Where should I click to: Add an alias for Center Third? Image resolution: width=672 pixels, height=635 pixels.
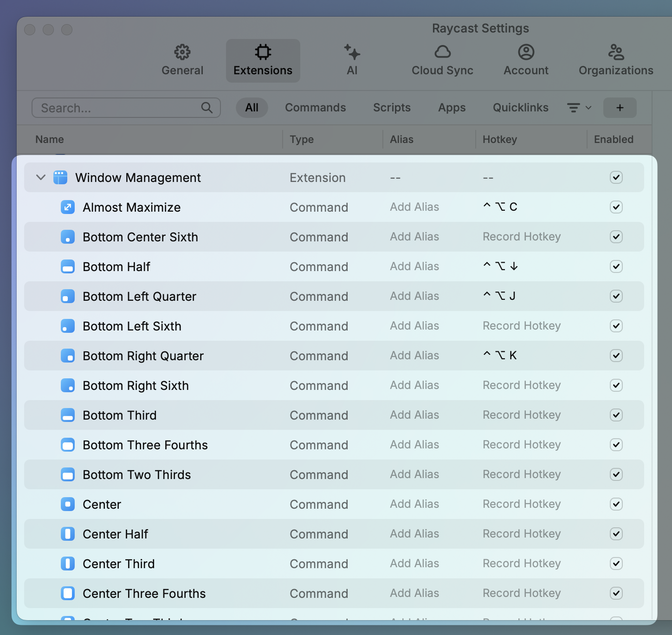coord(414,564)
